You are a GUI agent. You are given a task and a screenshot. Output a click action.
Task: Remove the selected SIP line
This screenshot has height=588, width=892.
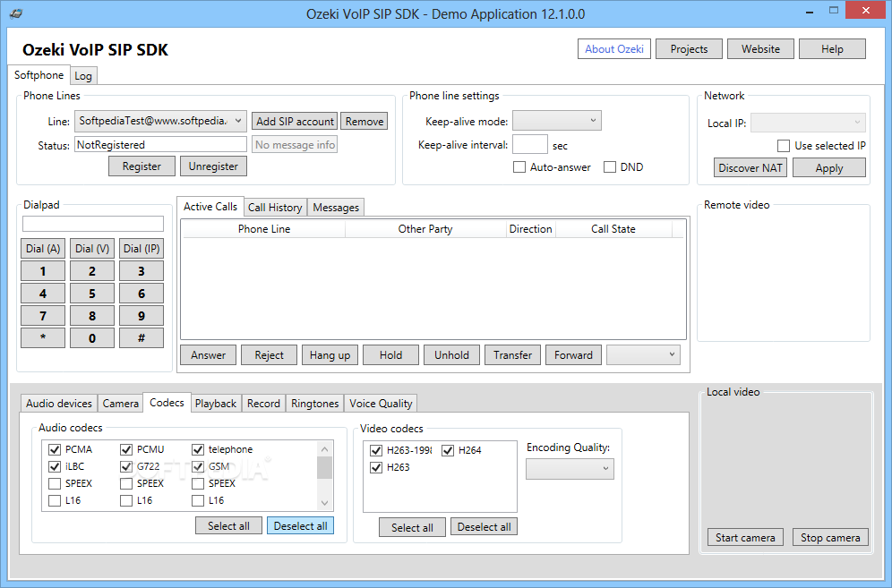pyautogui.click(x=365, y=121)
